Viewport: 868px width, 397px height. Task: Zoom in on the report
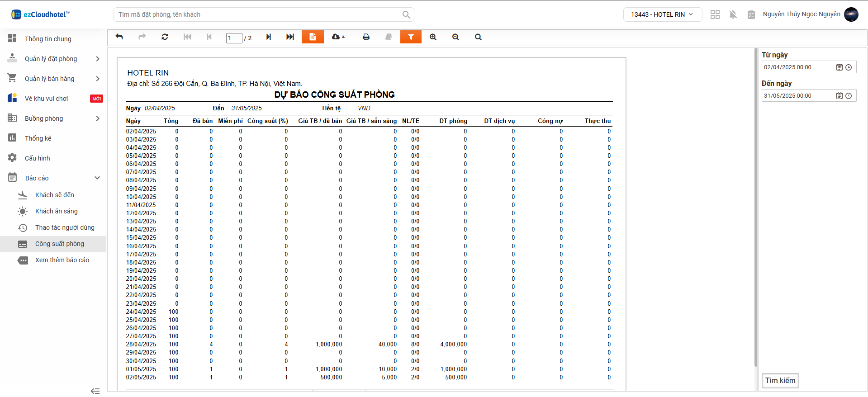(x=433, y=37)
